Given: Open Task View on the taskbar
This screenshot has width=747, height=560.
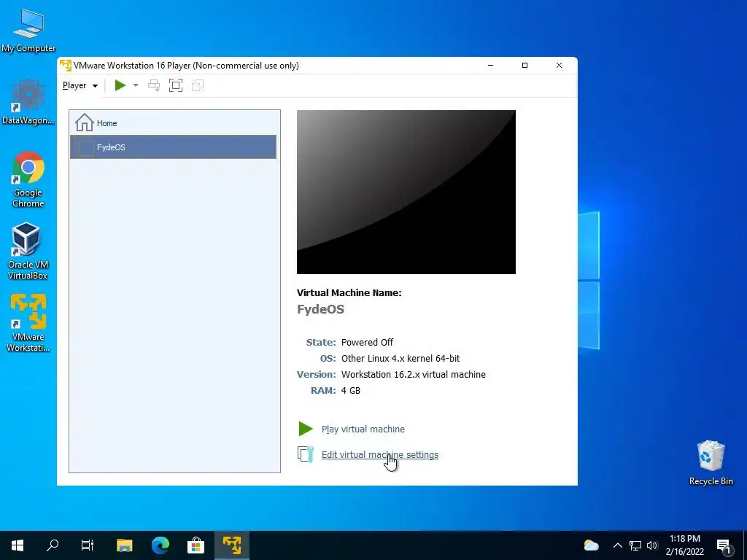Looking at the screenshot, I should (x=88, y=545).
